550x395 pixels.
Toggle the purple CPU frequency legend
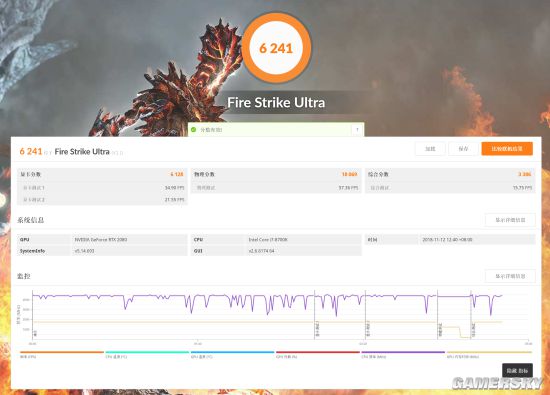click(403, 354)
